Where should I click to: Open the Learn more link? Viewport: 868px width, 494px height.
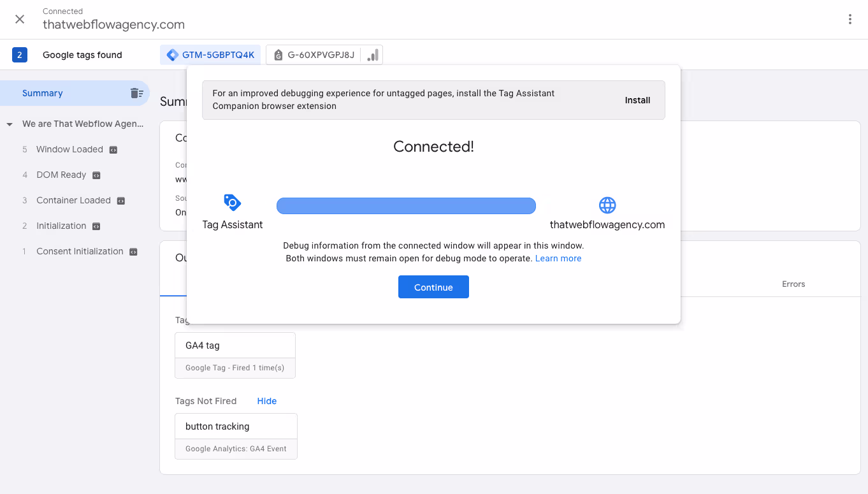(558, 258)
